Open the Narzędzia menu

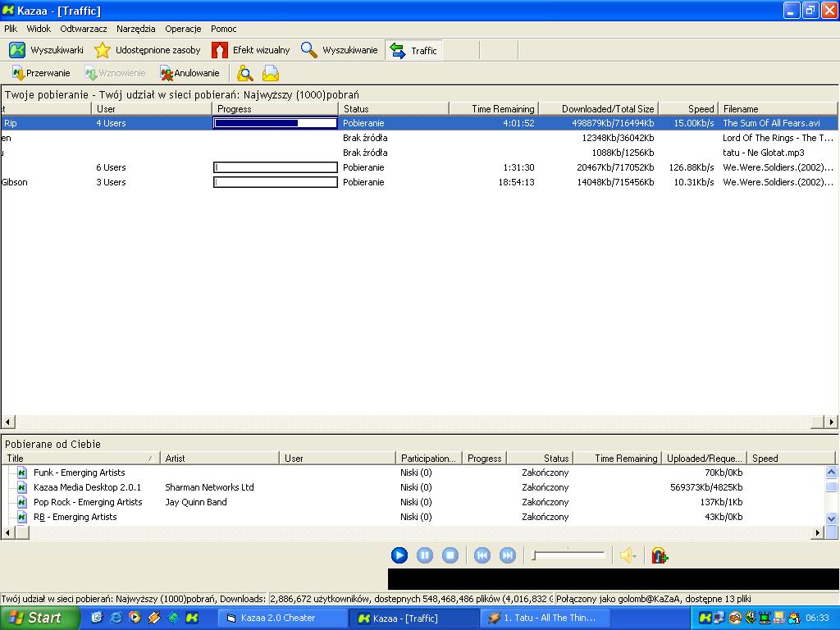(x=136, y=29)
